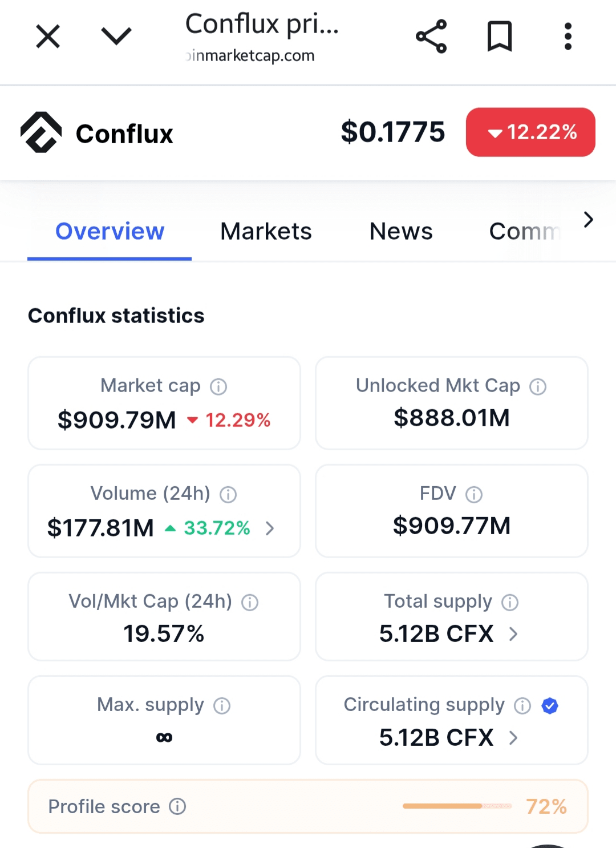This screenshot has height=848, width=616.
Task: Click the red 12.22% change badge
Action: (x=530, y=132)
